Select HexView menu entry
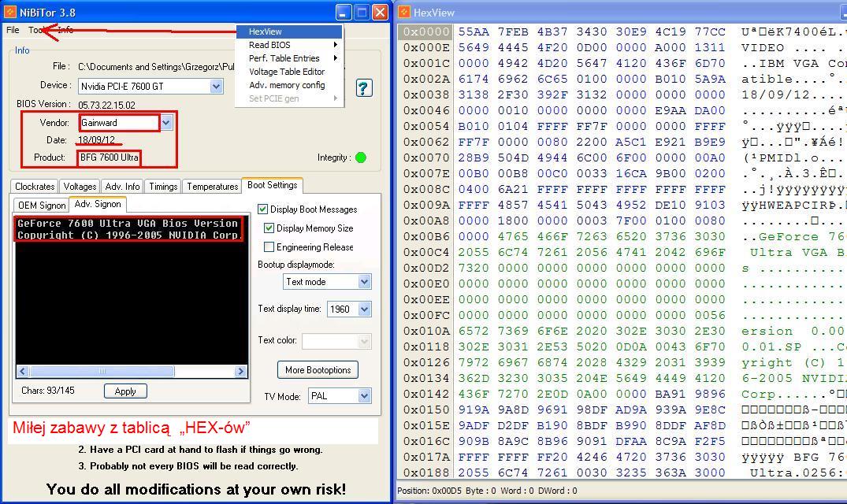Viewport: 847px width, 504px height. coord(289,31)
